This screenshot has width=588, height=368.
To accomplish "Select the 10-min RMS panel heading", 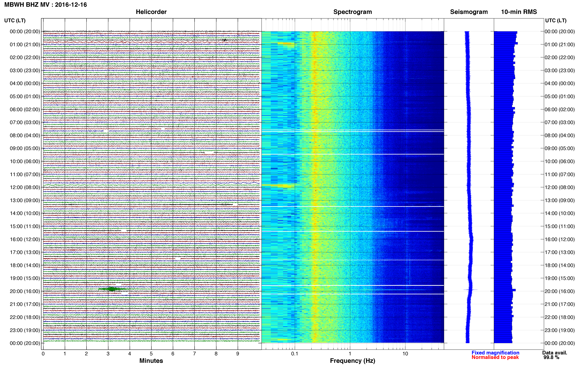I will pyautogui.click(x=519, y=12).
